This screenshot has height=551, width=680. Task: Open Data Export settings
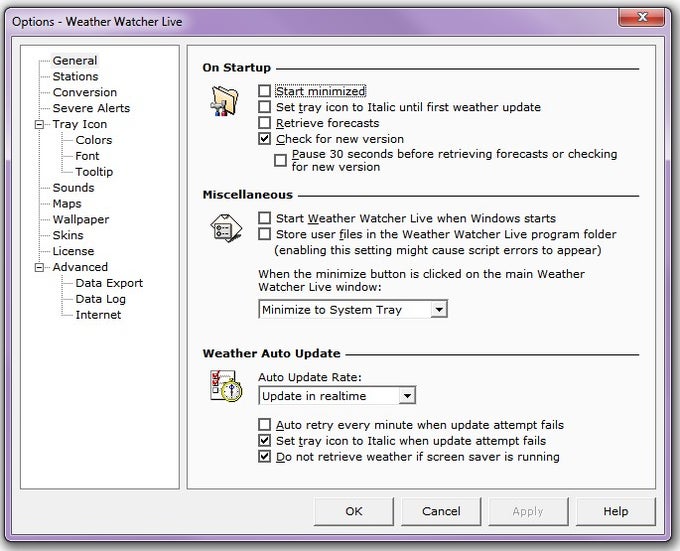point(109,283)
